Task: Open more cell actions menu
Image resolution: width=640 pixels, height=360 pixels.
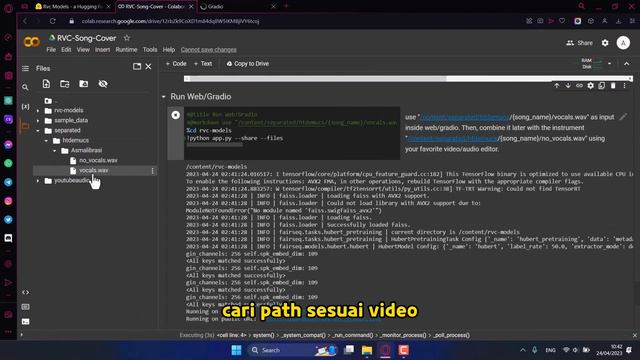Action: (624, 86)
